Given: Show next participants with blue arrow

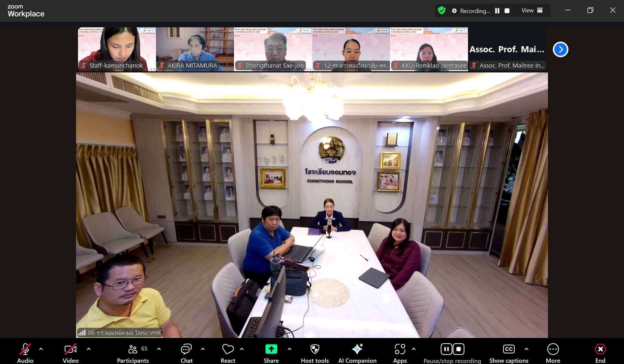Looking at the screenshot, I should (560, 49).
